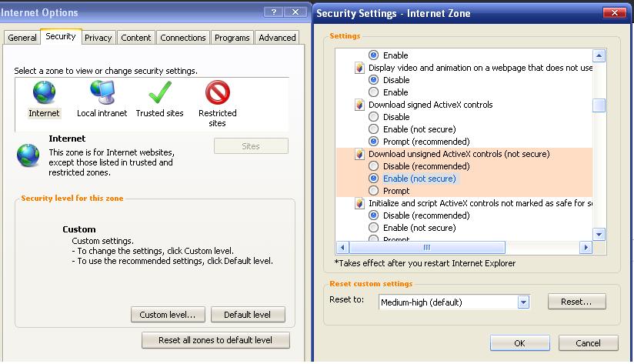This screenshot has width=634, height=364.
Task: Select Enable for signed ActiveX download
Action: [374, 129]
